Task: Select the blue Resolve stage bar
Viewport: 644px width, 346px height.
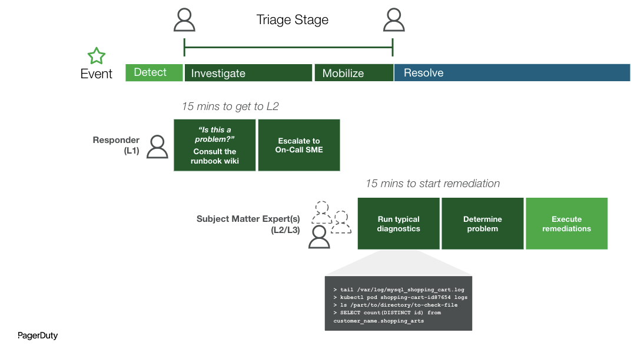Action: 512,73
